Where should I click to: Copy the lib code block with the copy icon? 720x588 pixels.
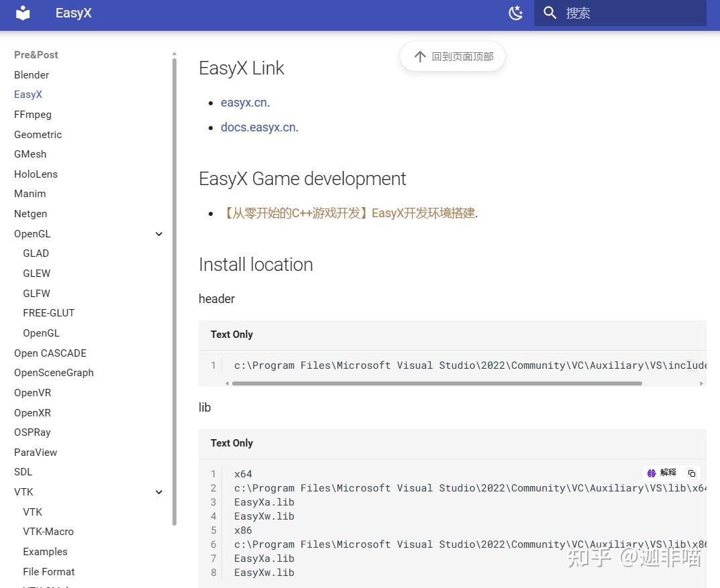(x=692, y=473)
